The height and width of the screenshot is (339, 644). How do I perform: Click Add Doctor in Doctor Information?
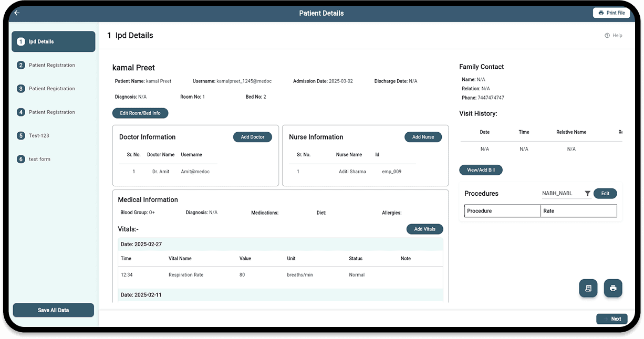[252, 136]
